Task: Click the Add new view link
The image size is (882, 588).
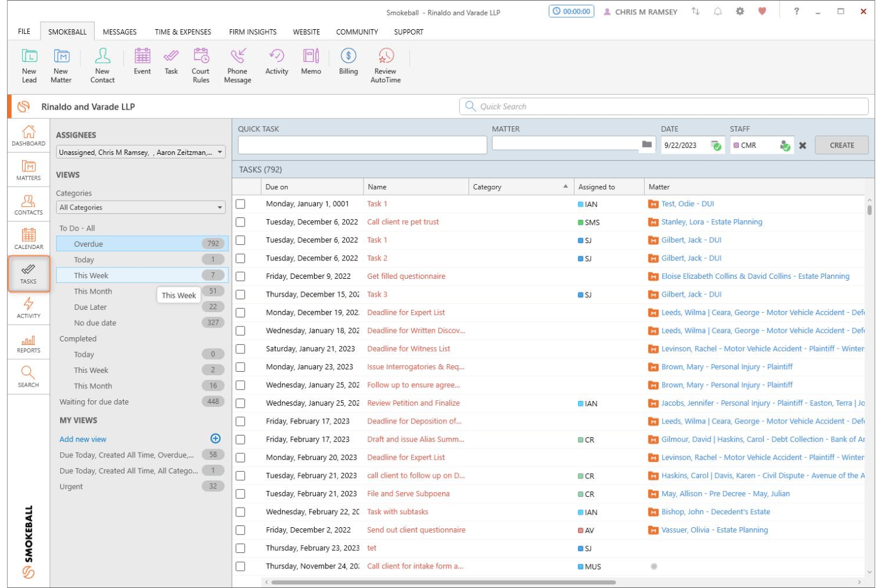Action: tap(83, 439)
